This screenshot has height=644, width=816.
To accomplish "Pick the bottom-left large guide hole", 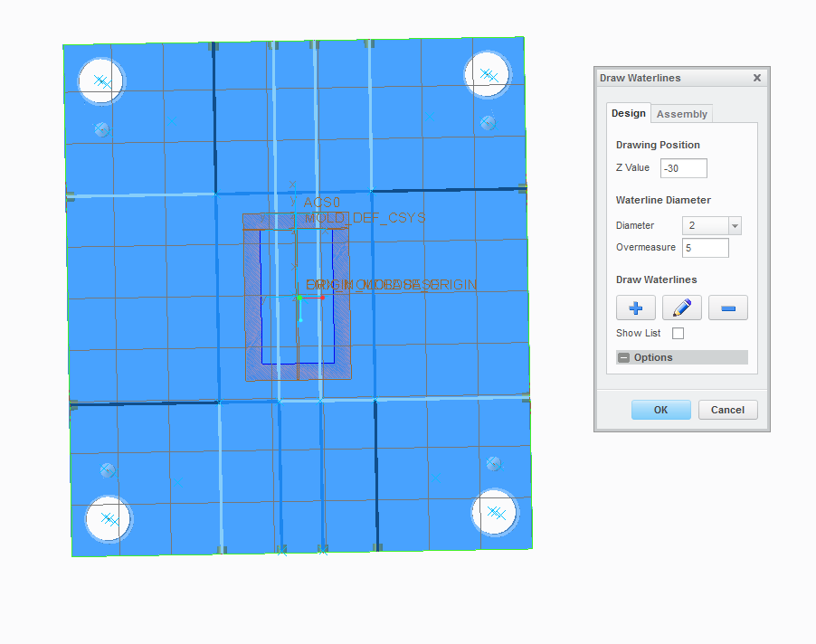I will pyautogui.click(x=109, y=519).
